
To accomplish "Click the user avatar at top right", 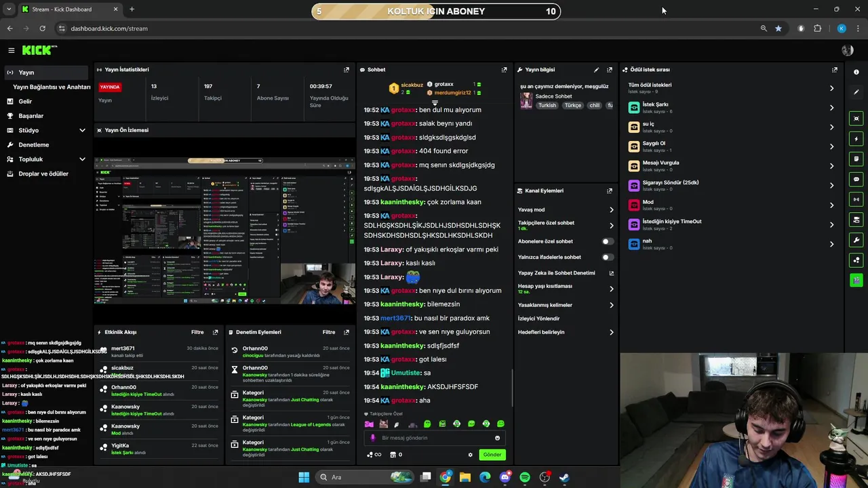I will pyautogui.click(x=847, y=50).
